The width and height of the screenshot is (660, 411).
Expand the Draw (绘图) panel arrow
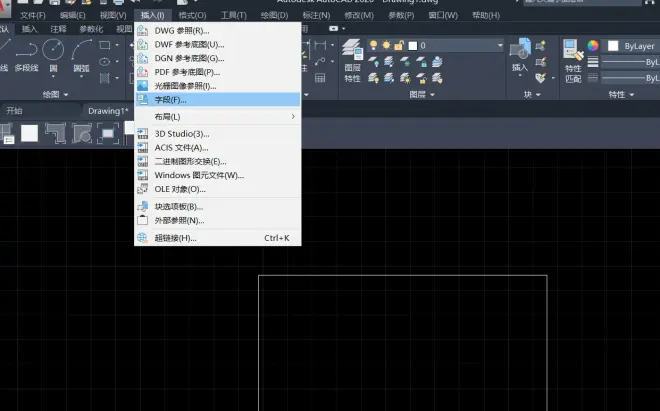tap(66, 95)
